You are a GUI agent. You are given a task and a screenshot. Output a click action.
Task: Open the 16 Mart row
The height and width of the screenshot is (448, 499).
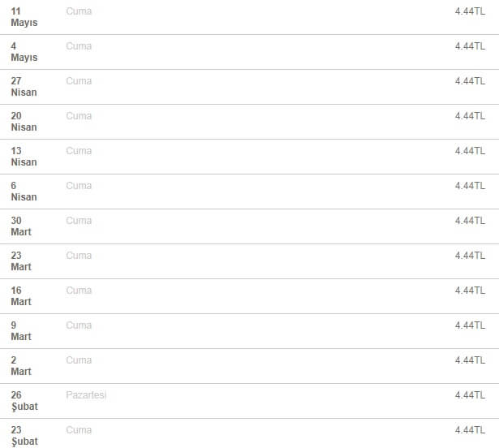click(250, 296)
